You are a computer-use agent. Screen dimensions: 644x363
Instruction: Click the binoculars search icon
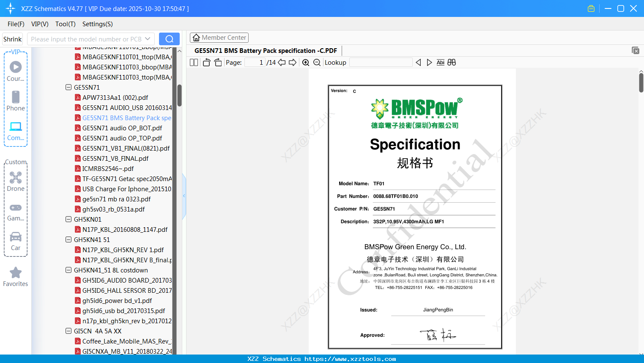(452, 63)
